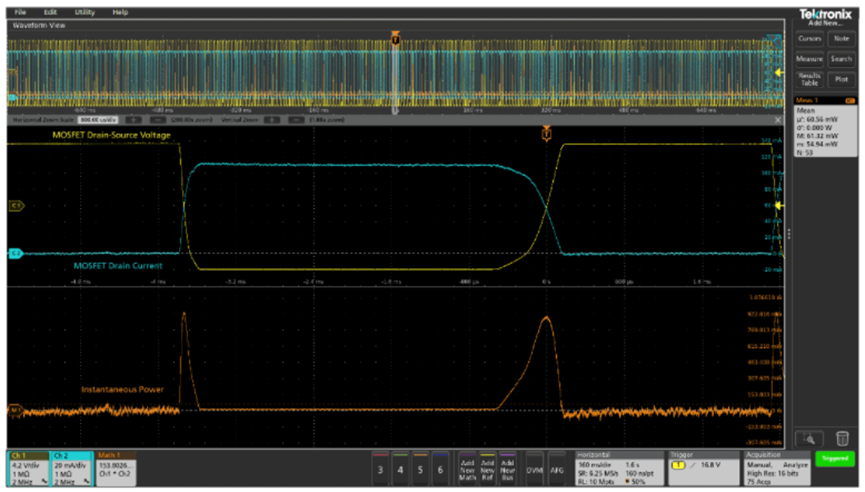Enable the DVM function
Screen dimensions: 865x492
point(535,467)
